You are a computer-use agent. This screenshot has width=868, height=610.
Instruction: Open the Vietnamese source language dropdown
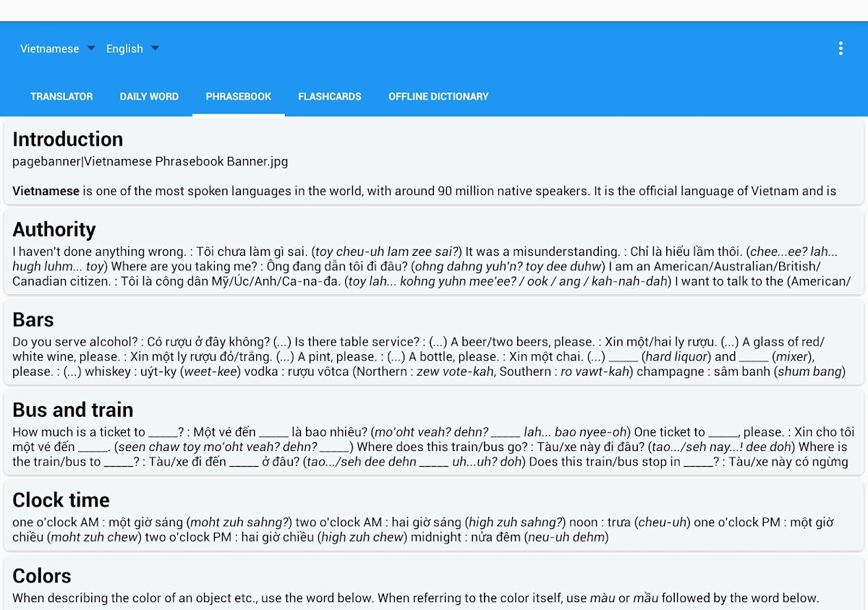pyautogui.click(x=50, y=48)
